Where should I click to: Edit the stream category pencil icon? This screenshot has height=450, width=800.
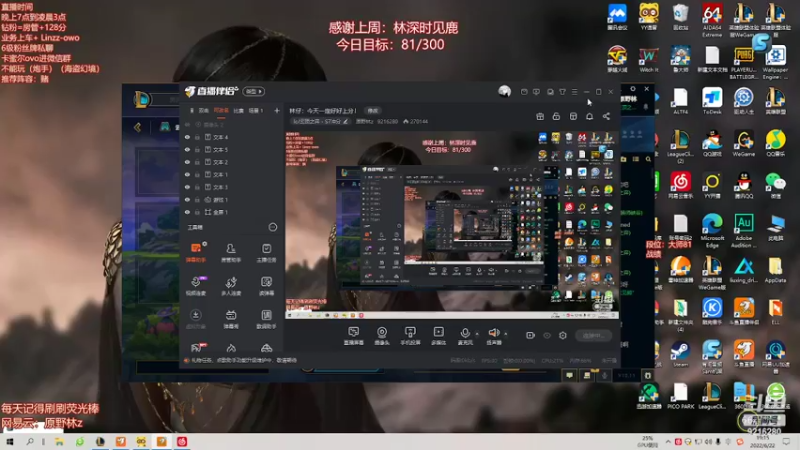point(345,121)
